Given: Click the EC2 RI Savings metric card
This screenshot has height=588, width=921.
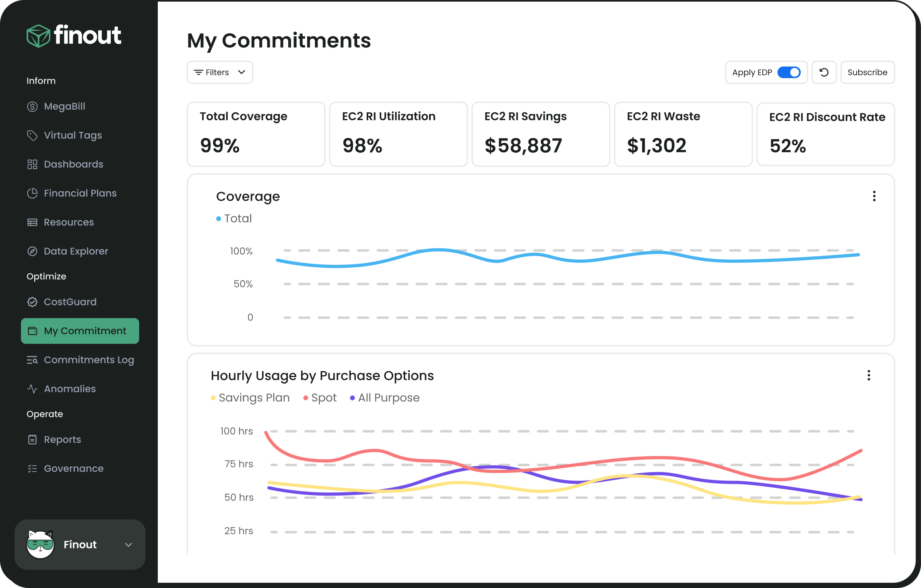Looking at the screenshot, I should pos(541,134).
